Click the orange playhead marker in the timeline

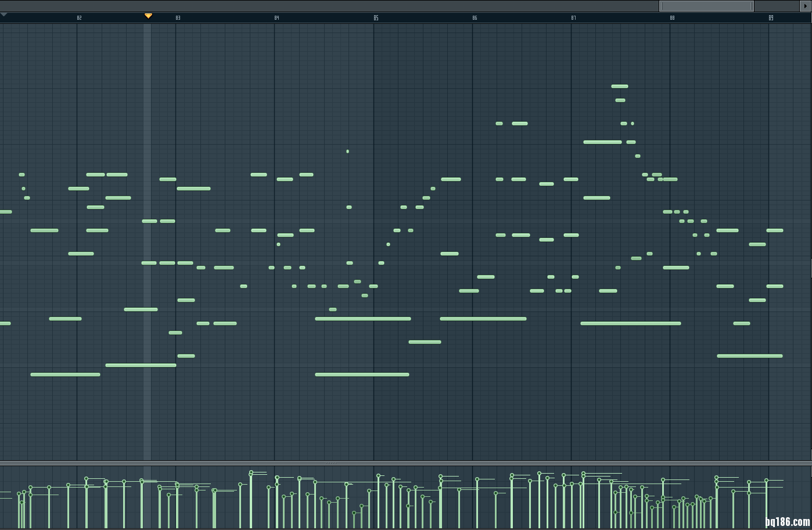(148, 16)
